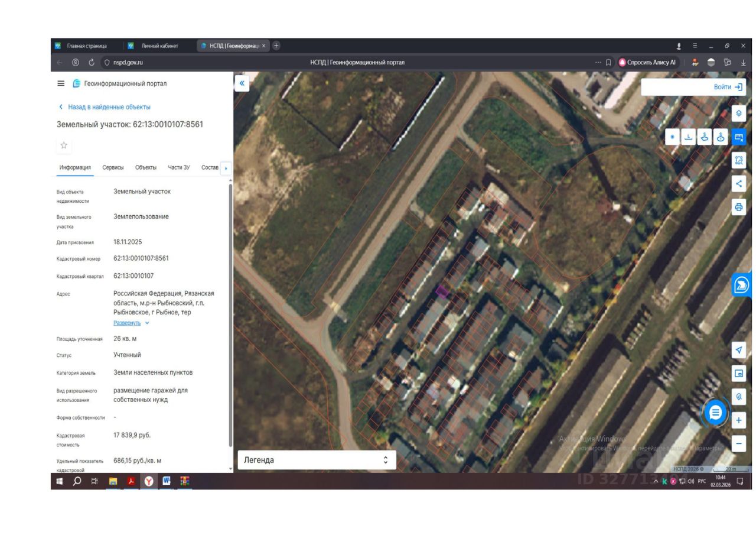Click the cadastral number value 62:13:0010107:8561

click(141, 258)
